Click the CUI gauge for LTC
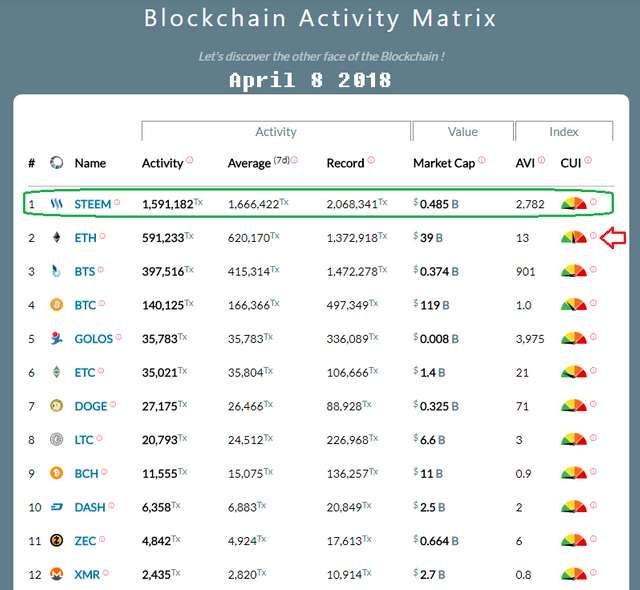 click(574, 439)
